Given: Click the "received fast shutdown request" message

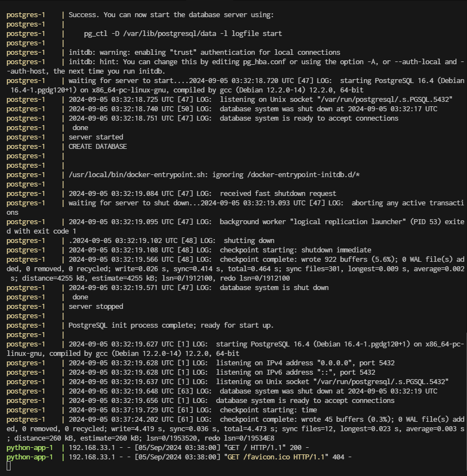Looking at the screenshot, I should click(x=278, y=194).
